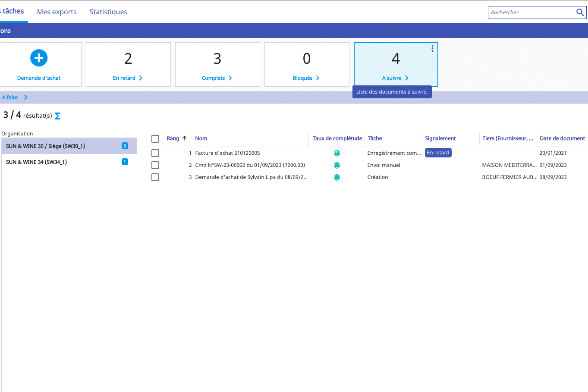Sort by the Nom column header
This screenshot has height=392, width=588.
[x=201, y=138]
